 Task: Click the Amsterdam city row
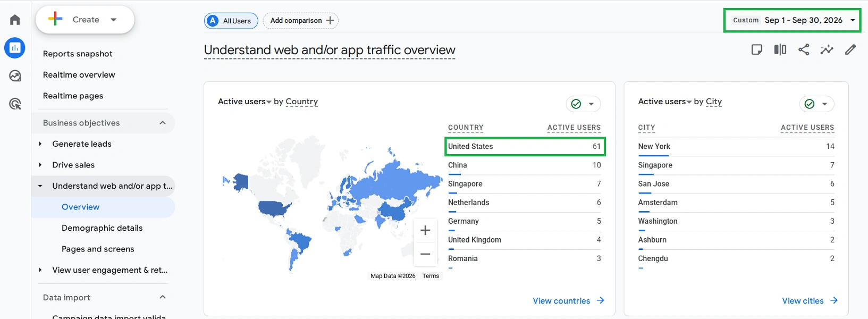(736, 203)
